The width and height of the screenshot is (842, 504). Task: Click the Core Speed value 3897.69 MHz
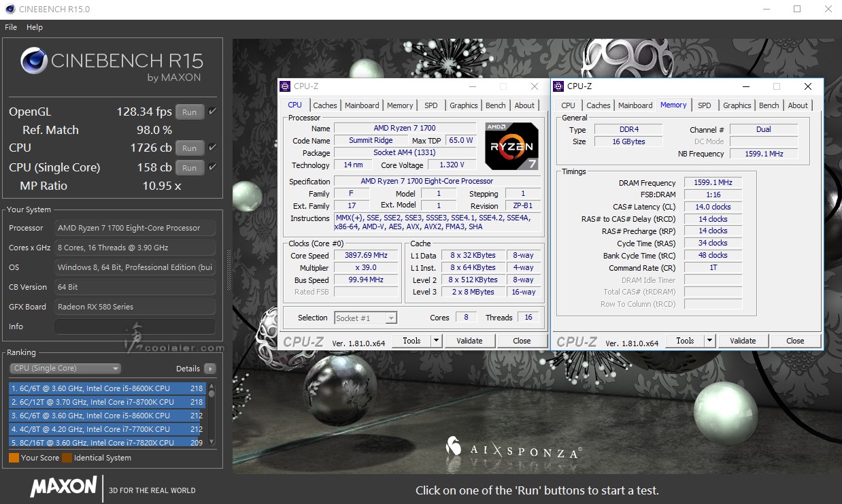pyautogui.click(x=367, y=256)
